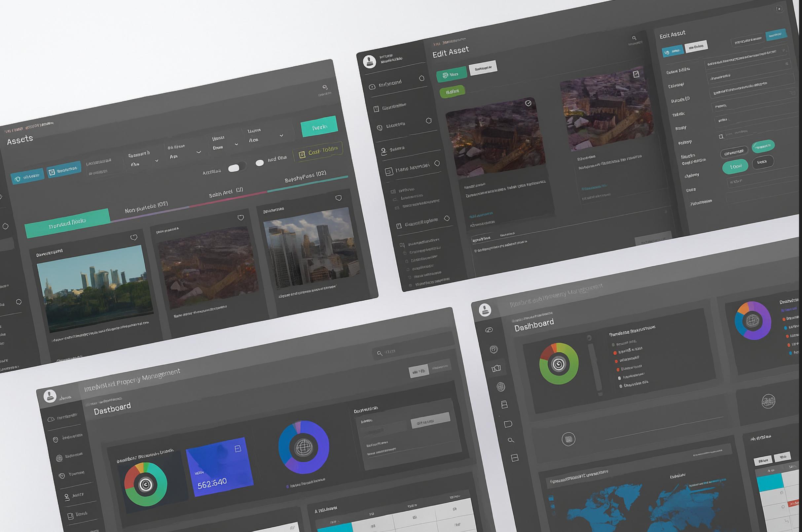The width and height of the screenshot is (802, 532).
Task: Expand the dropdown beside teal Assets button
Action: (281, 135)
